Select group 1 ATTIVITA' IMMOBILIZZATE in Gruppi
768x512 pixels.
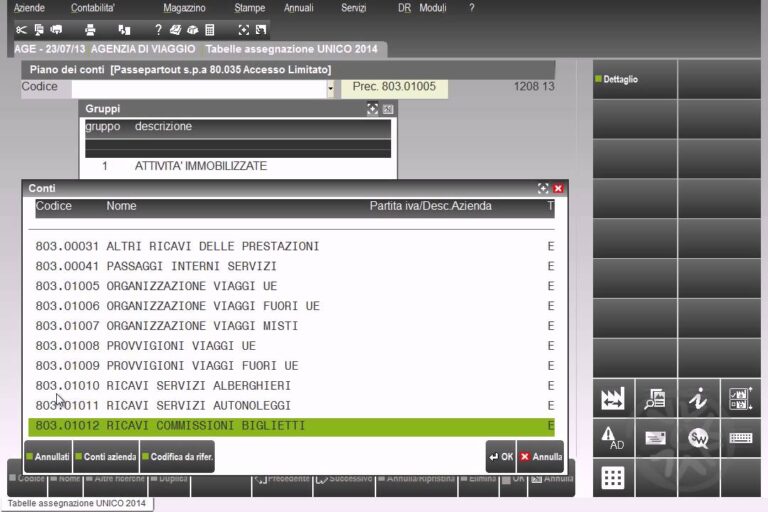(238, 166)
